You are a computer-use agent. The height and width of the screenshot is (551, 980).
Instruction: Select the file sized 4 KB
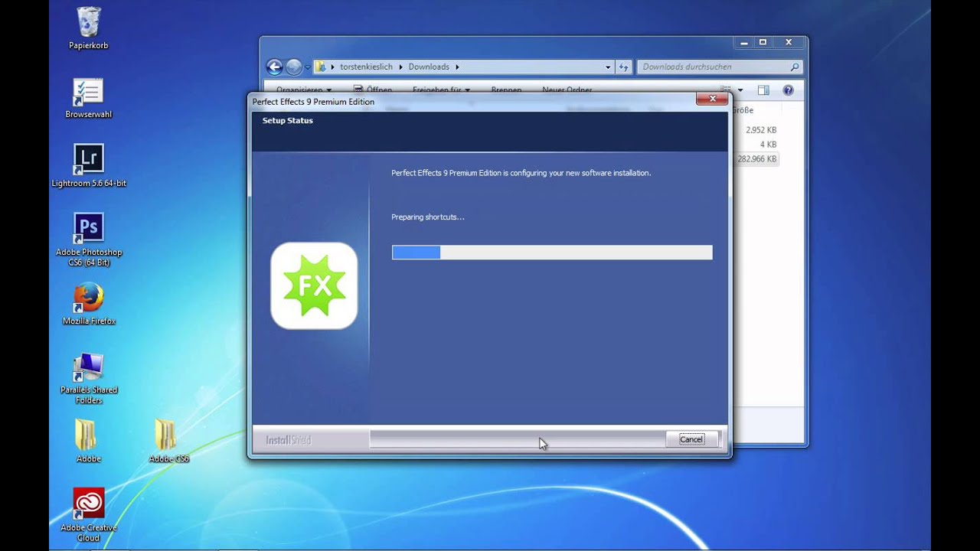coord(768,145)
